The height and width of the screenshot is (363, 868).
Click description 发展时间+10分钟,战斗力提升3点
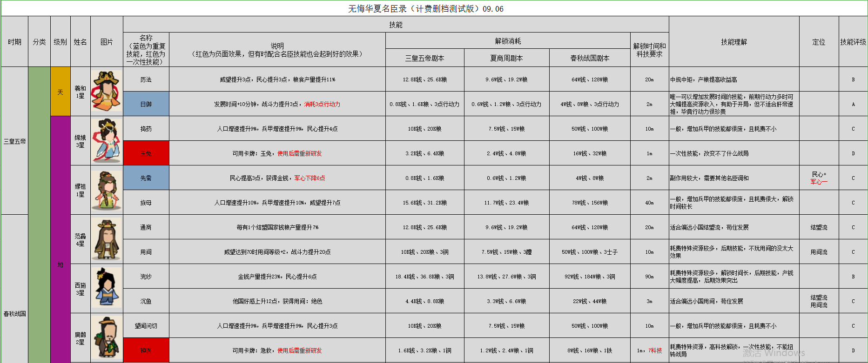point(257,104)
